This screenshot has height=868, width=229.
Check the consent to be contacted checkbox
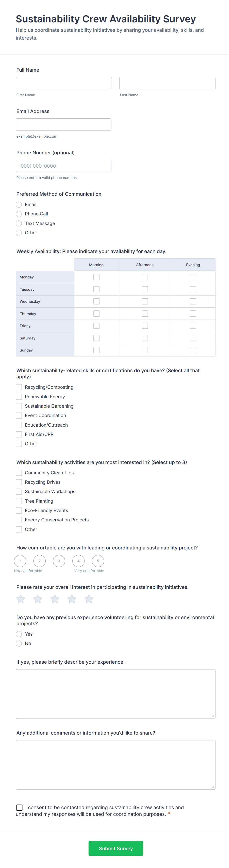click(x=19, y=807)
